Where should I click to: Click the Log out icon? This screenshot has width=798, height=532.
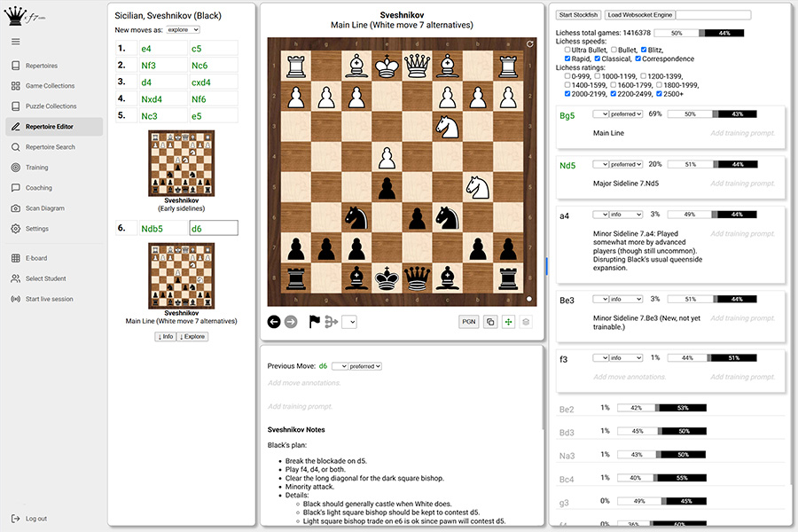(16, 518)
